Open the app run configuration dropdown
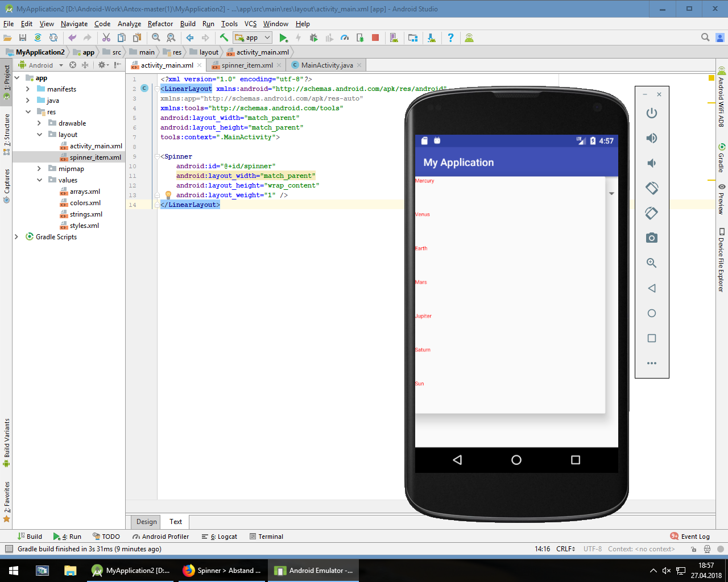Screen dimensions: 728x582 [x=253, y=38]
